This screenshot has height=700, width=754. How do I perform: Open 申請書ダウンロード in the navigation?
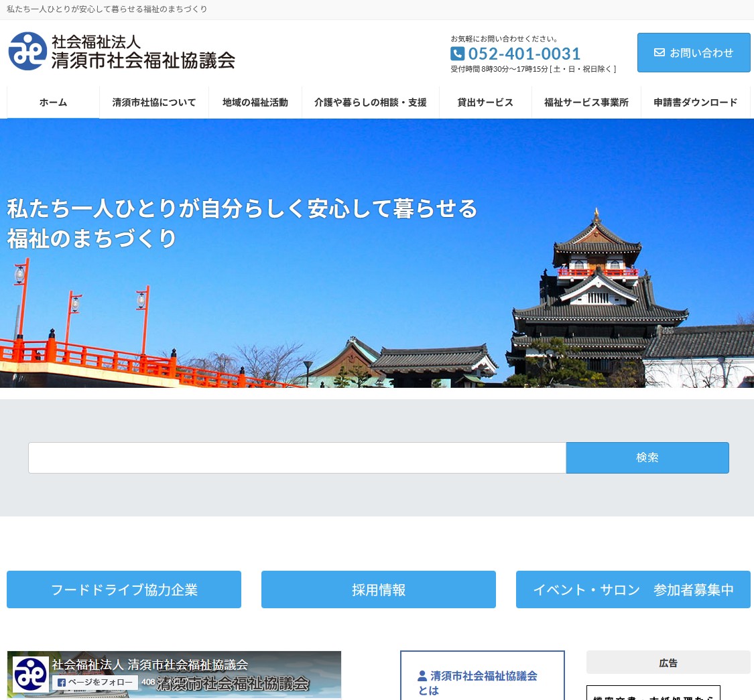(x=695, y=102)
